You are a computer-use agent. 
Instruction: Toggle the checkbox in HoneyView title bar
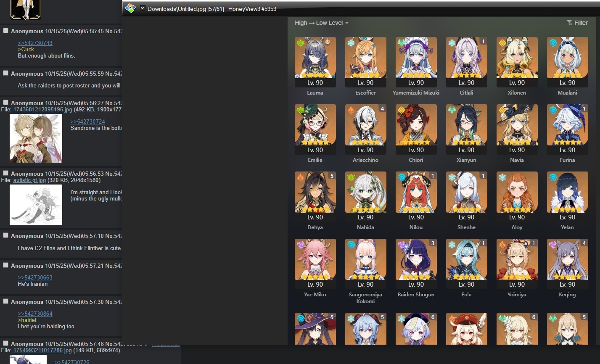[143, 8]
